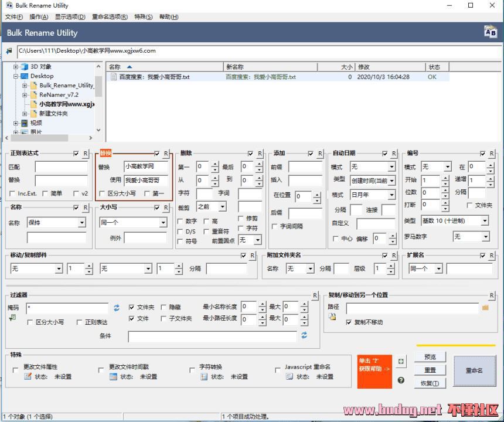
Task: Click the browse folder icon beside copy path
Action: pos(485,308)
